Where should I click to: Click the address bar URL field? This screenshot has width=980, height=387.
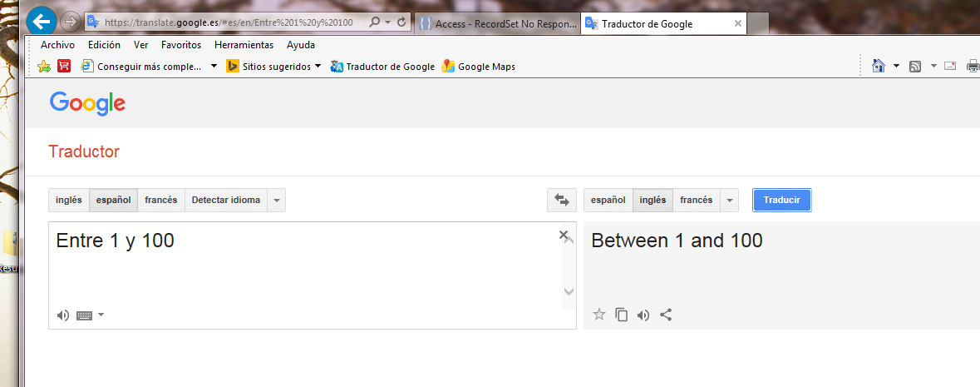pos(229,22)
